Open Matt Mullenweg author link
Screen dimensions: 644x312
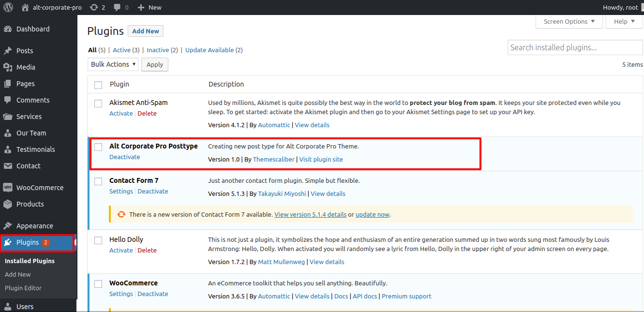pos(282,262)
